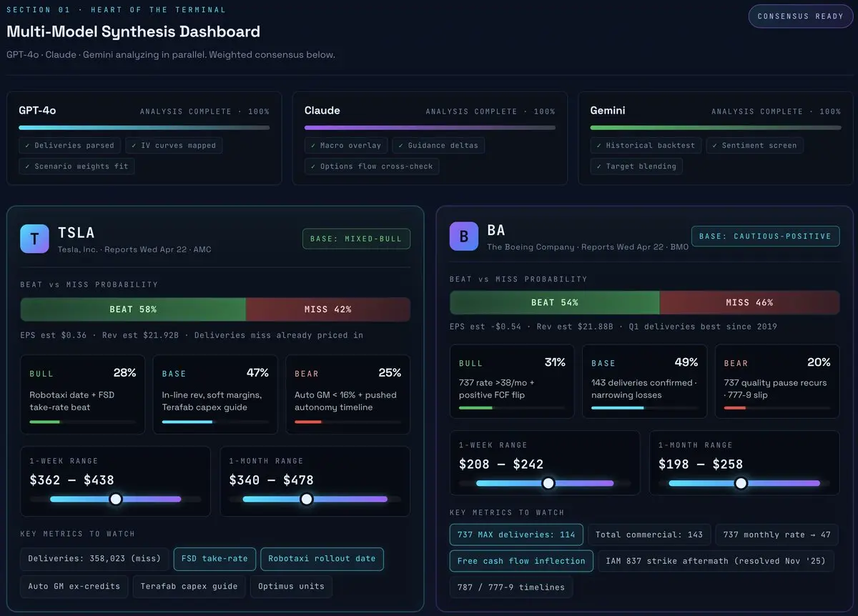This screenshot has width=858, height=616.
Task: Select the Macro overlay check chip
Action: tap(346, 145)
